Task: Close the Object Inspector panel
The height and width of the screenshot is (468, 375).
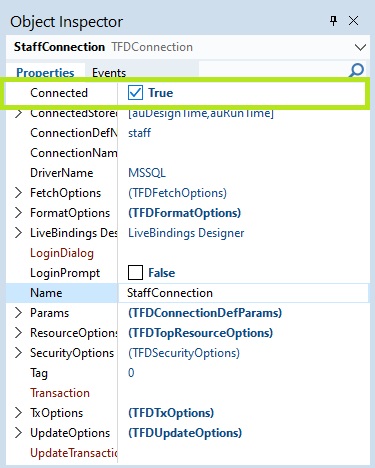Action: pyautogui.click(x=353, y=21)
